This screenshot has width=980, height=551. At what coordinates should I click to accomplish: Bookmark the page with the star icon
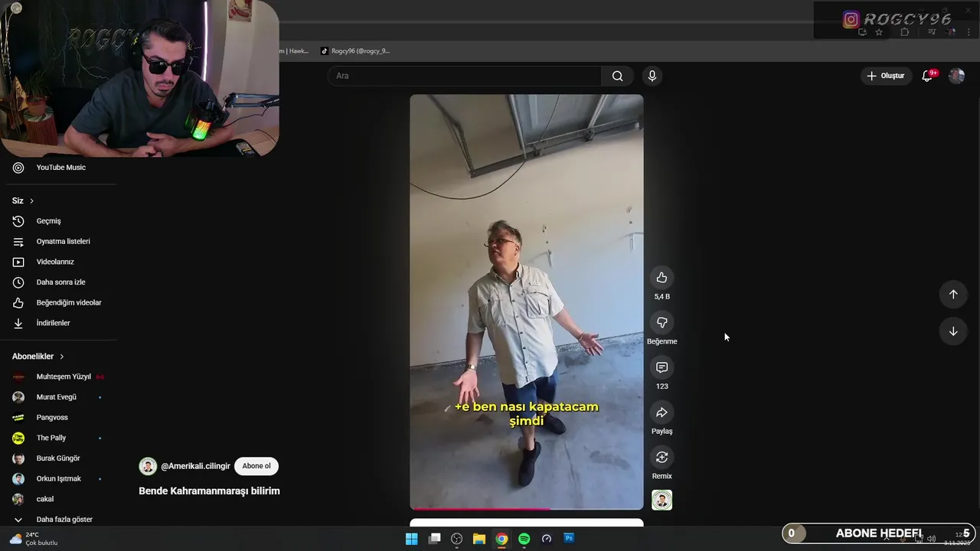pos(879,32)
